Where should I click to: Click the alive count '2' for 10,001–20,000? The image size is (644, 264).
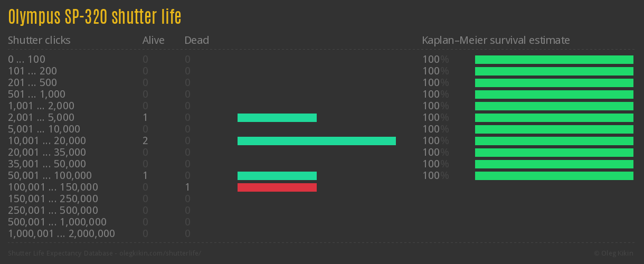click(145, 141)
